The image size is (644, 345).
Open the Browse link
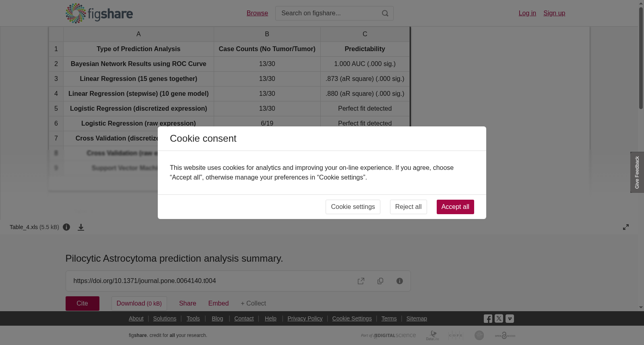(257, 13)
